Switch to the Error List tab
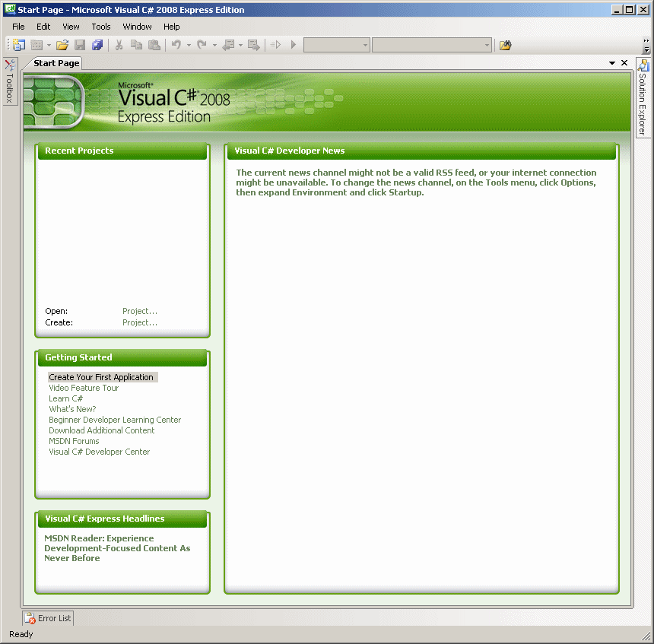The width and height of the screenshot is (654, 644). (47, 617)
